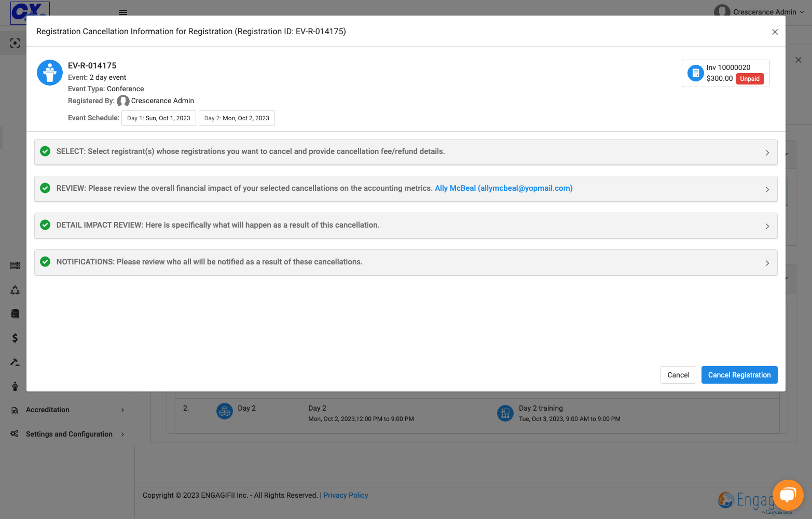Click the invoice document icon

point(695,73)
